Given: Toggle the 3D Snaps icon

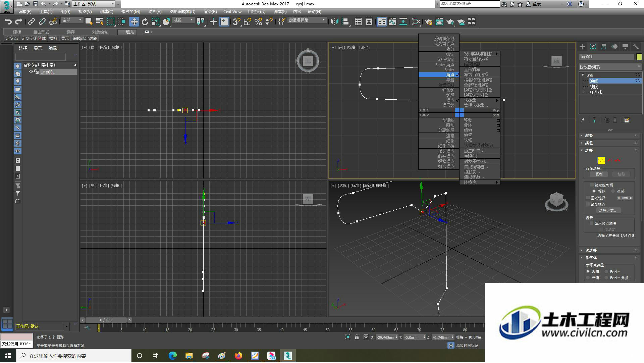Looking at the screenshot, I should click(x=236, y=22).
